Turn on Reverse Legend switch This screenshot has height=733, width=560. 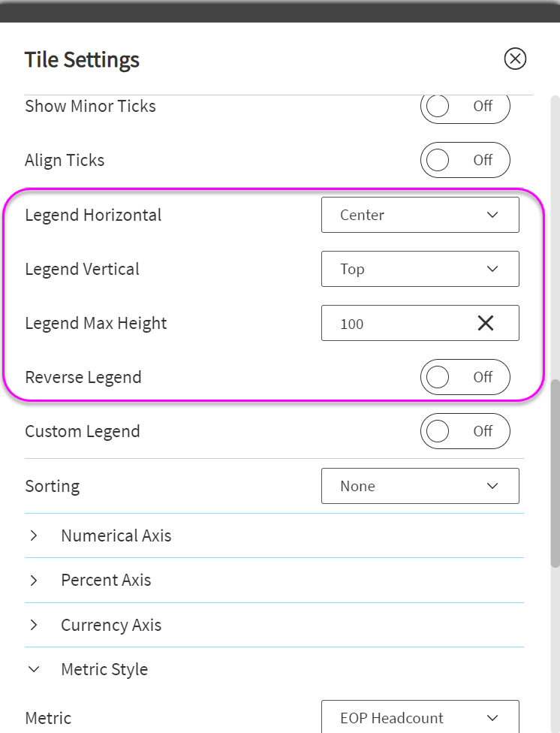click(x=465, y=377)
